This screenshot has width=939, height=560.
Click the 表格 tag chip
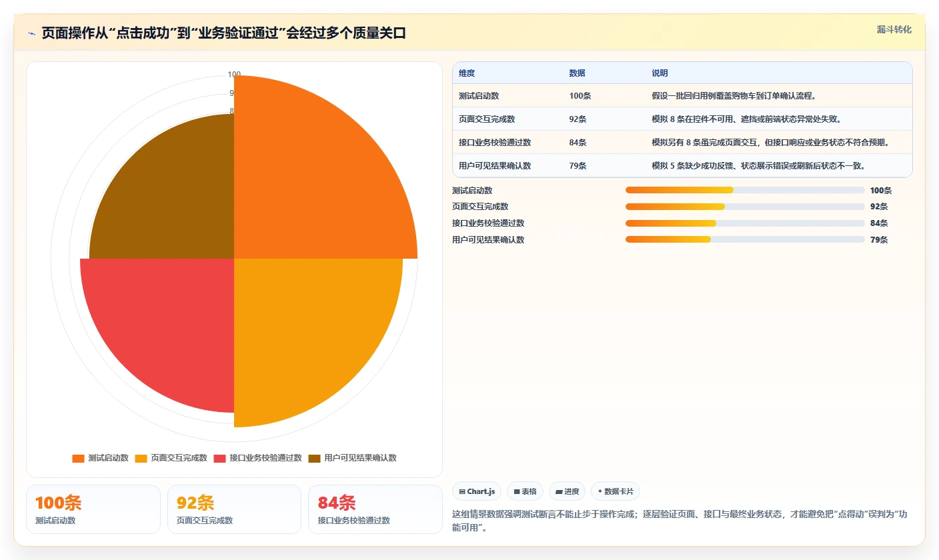(x=526, y=491)
